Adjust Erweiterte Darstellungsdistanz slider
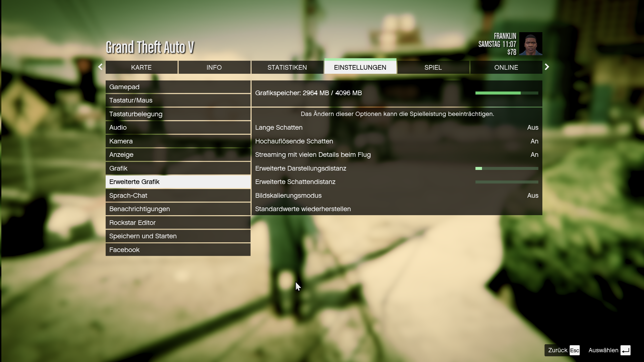The width and height of the screenshot is (644, 362). coord(506,169)
